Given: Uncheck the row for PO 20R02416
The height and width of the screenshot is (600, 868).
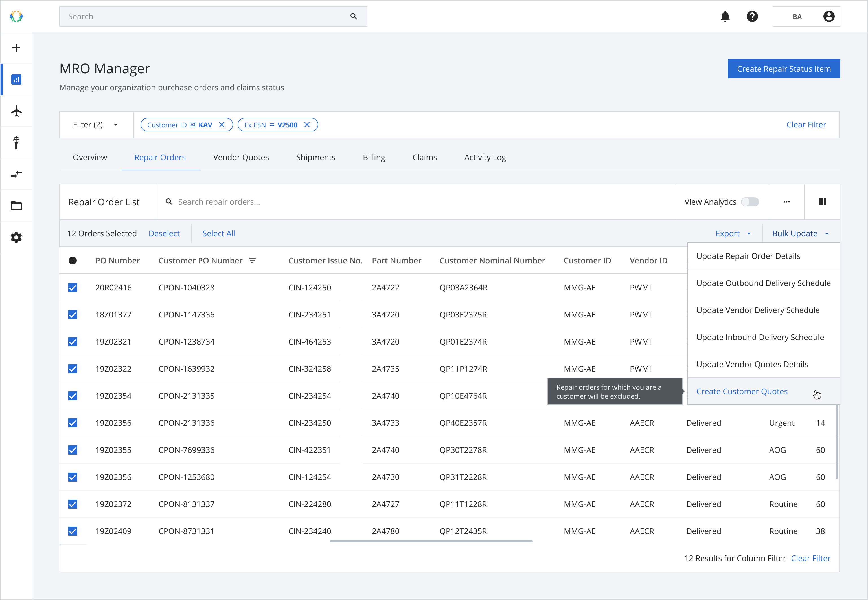Looking at the screenshot, I should coord(73,288).
